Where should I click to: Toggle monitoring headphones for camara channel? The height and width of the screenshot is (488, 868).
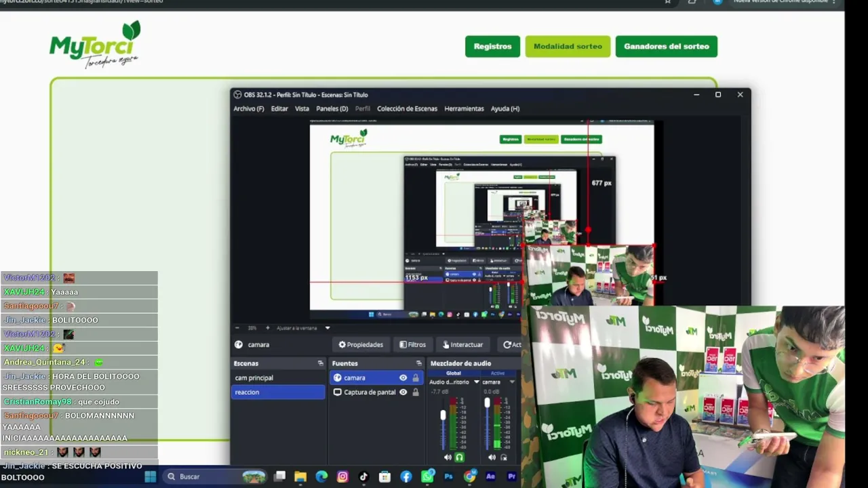[x=503, y=457]
